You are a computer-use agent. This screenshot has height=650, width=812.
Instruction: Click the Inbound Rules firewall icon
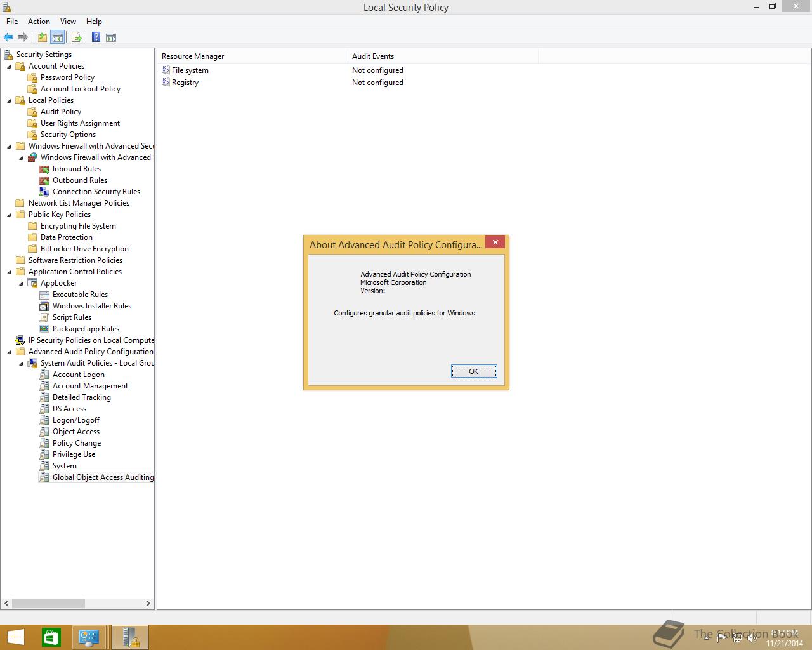click(44, 169)
